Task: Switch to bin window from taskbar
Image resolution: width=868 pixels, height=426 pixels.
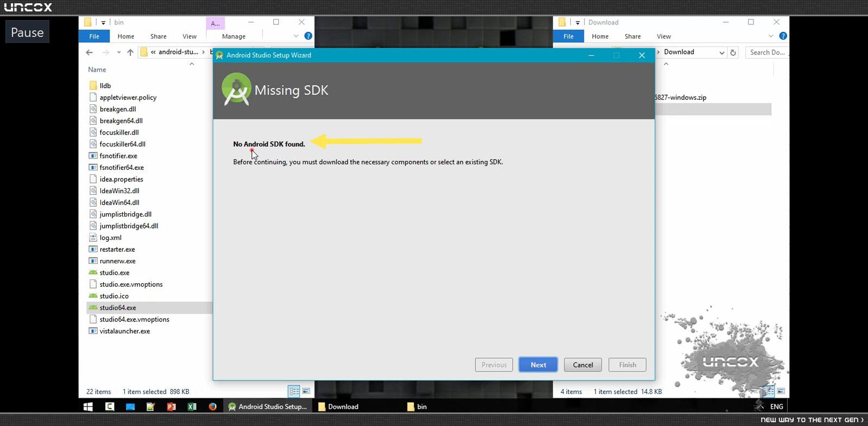Action: (417, 406)
